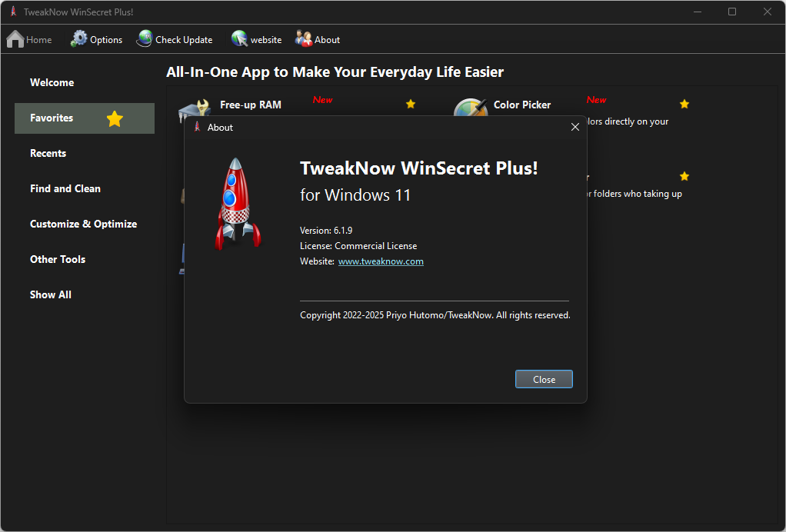Screen dimensions: 786x532
Task: Toggle favorite star for Color Picker
Action: click(x=684, y=104)
